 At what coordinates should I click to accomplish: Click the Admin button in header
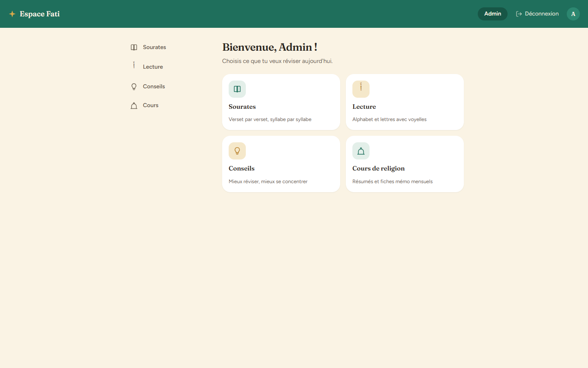[492, 14]
